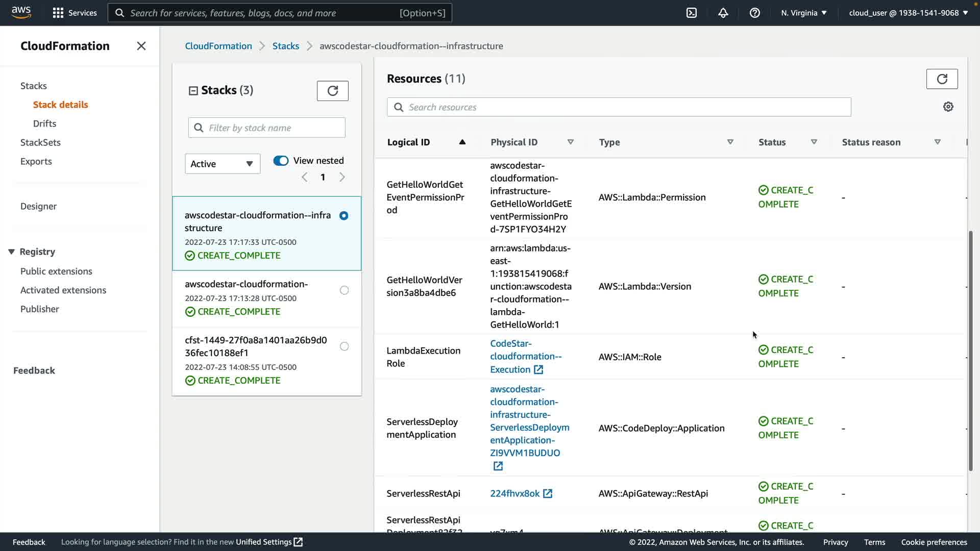Open the CodeStar-cloudformation--Execution role link
Image resolution: width=980 pixels, height=551 pixels.
[525, 356]
